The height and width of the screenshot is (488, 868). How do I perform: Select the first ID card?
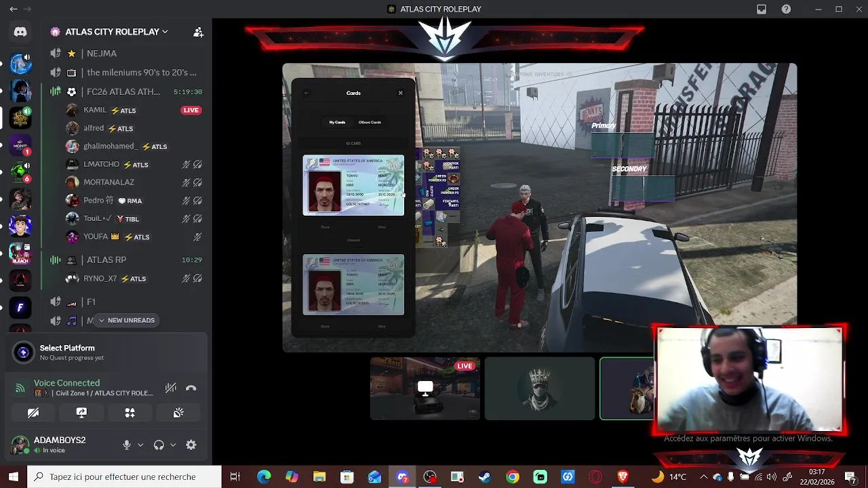pos(353,186)
